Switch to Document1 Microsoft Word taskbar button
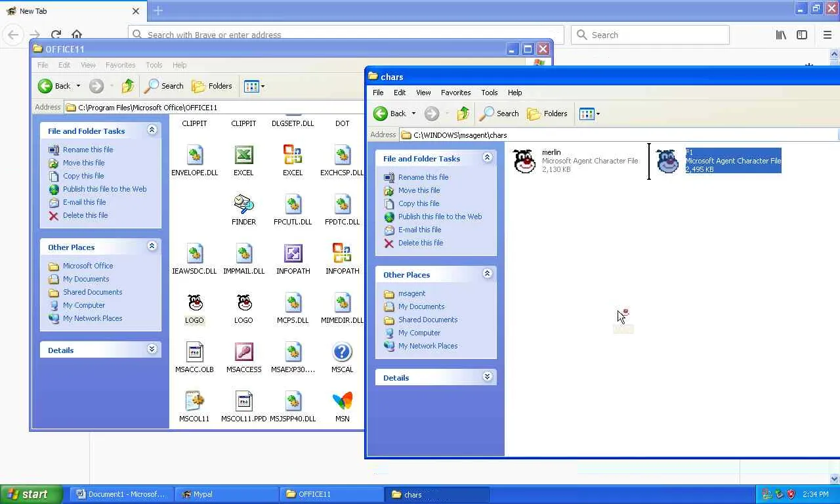 (122, 494)
